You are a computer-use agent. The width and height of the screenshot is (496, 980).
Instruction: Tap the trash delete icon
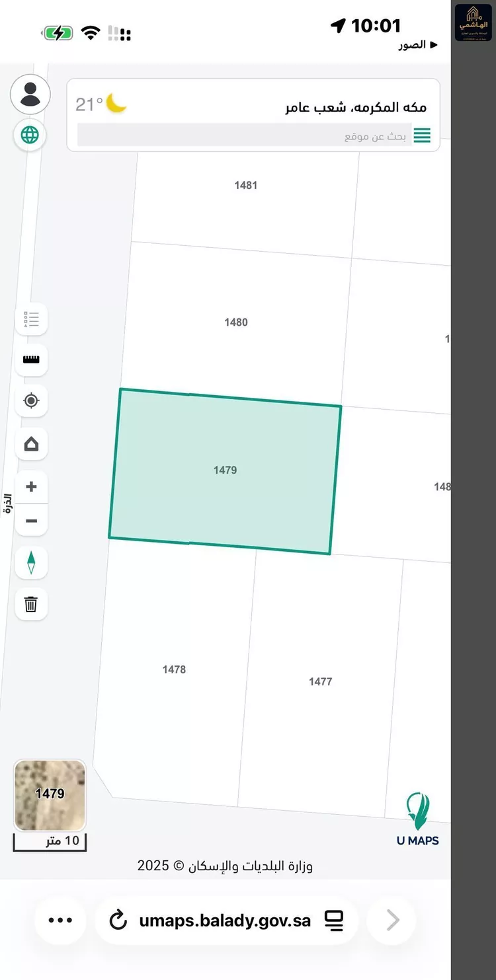[31, 604]
